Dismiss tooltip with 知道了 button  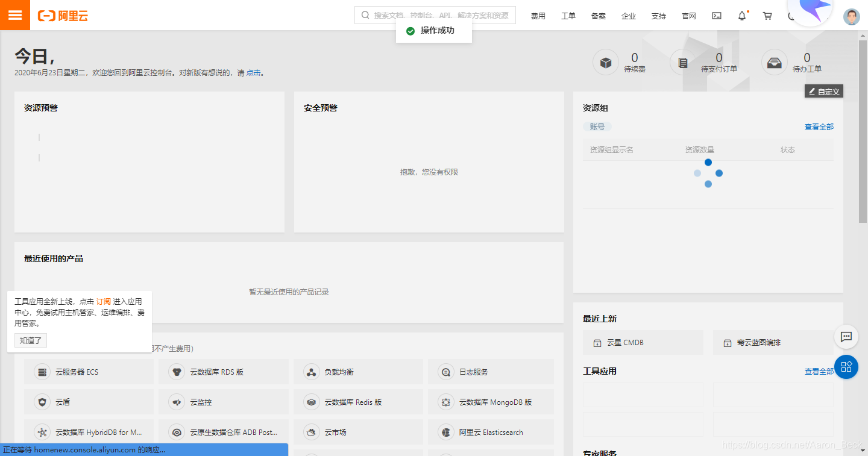(31, 340)
